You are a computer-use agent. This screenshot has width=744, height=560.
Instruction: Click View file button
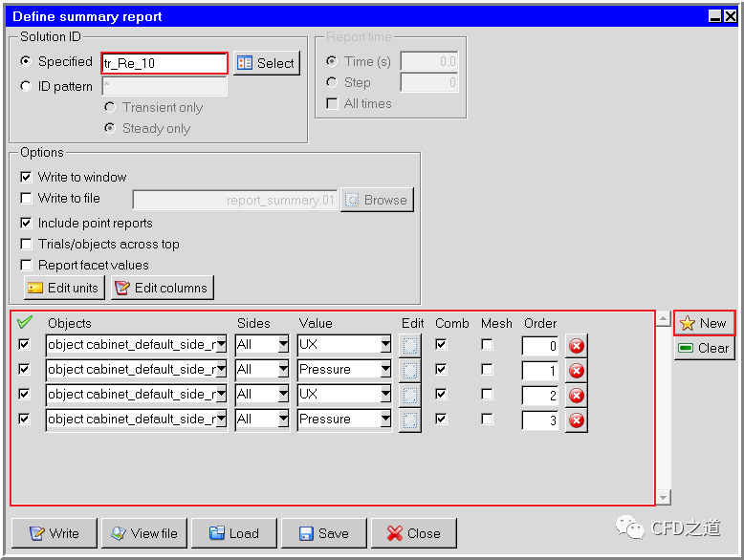(x=144, y=533)
